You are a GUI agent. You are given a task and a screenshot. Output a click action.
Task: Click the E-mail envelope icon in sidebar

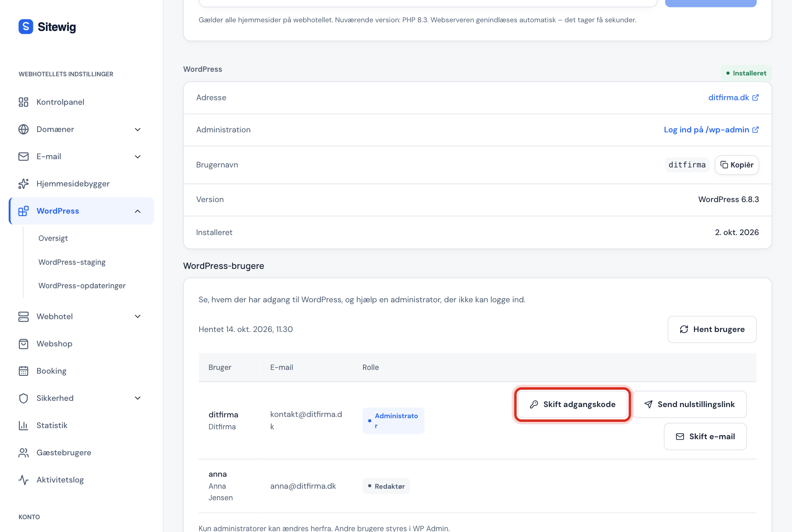point(24,156)
